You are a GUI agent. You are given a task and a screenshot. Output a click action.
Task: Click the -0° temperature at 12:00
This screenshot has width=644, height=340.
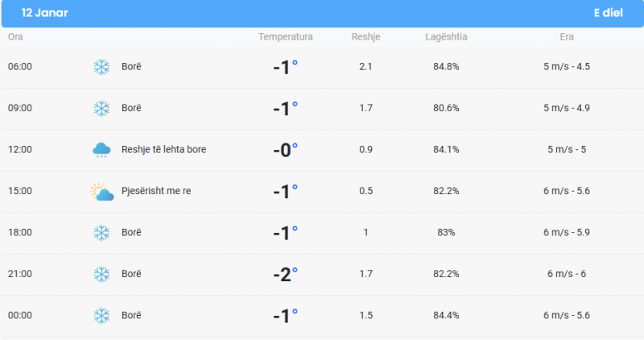(286, 150)
